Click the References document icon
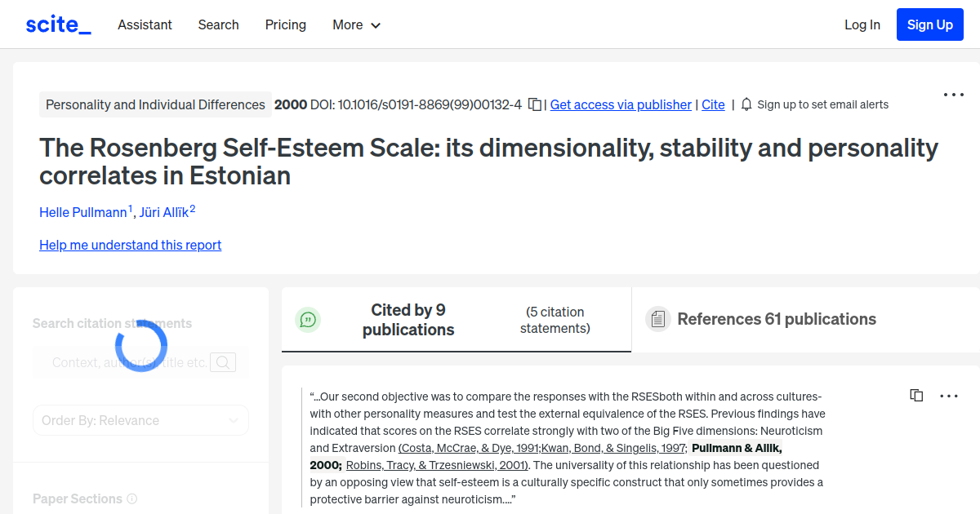The image size is (980, 514). (x=657, y=318)
